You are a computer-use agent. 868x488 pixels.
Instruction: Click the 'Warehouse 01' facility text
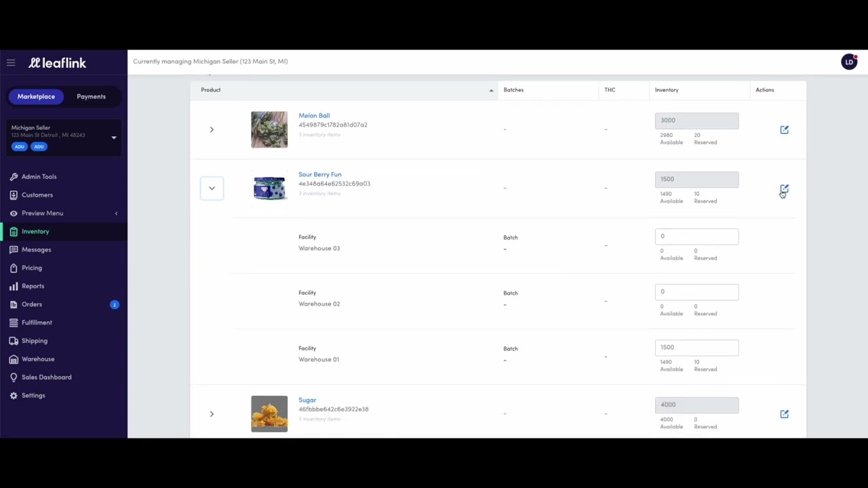coord(319,360)
